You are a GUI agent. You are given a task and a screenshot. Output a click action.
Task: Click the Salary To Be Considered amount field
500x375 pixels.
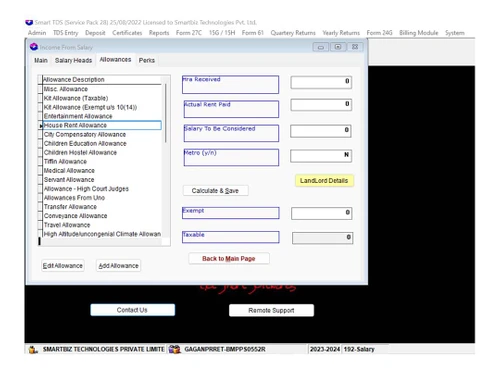(x=321, y=131)
